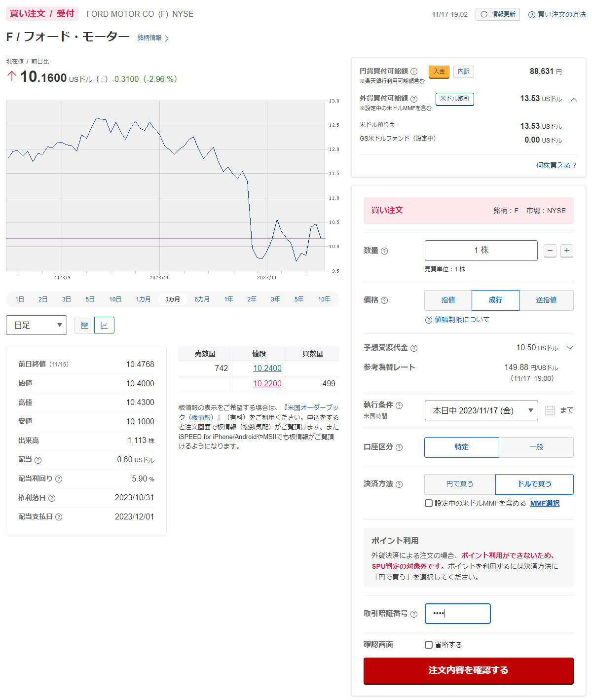The height and width of the screenshot is (700, 592).
Task: Expand the 予想受渡代金 details chevron
Action: coord(570,348)
